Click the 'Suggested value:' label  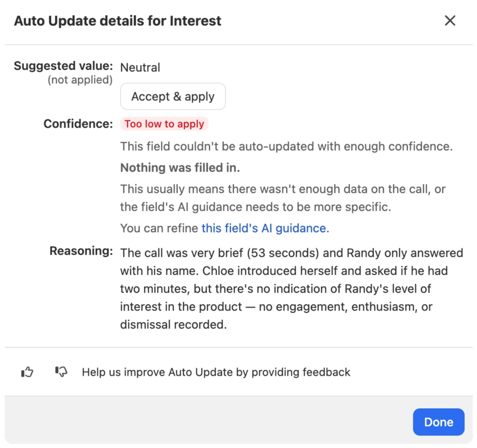[x=64, y=66]
